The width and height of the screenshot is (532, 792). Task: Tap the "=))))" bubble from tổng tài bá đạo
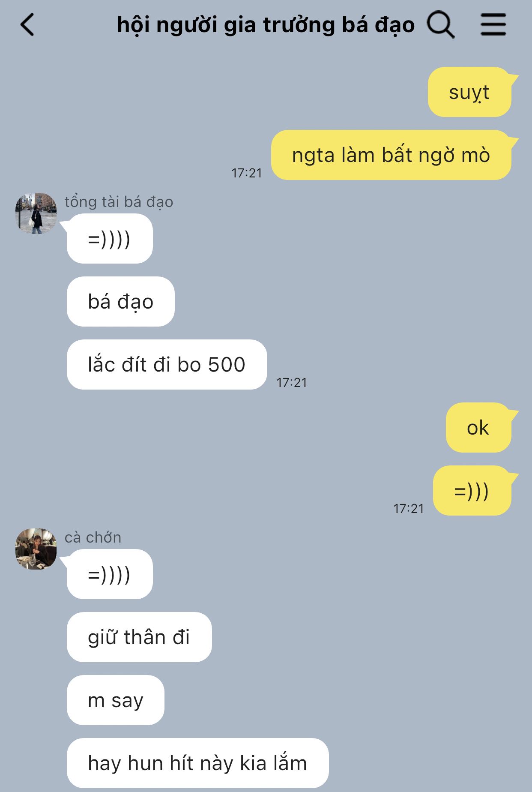pos(110,238)
